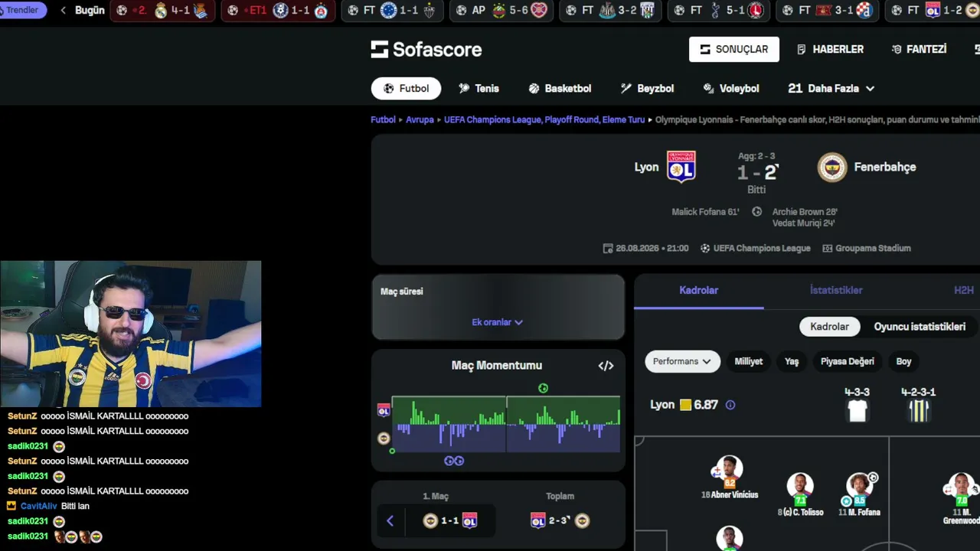
Task: Click the Futbol breadcrumb link
Action: coord(383,120)
